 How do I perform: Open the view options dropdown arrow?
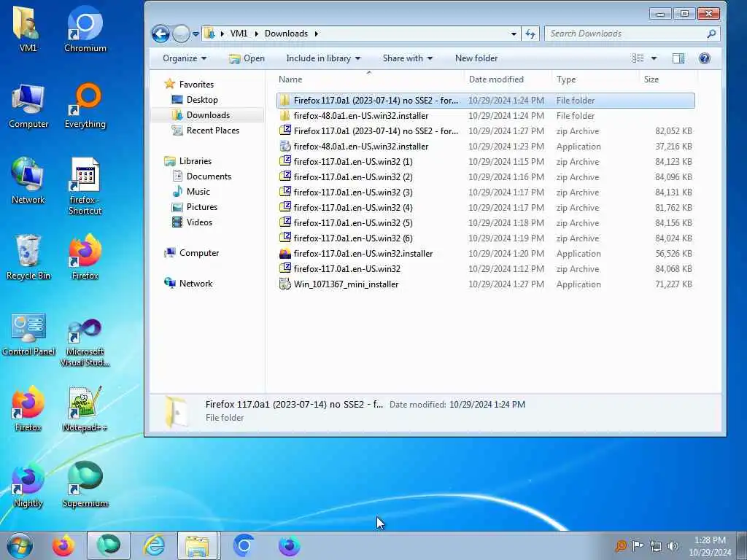[x=654, y=58]
